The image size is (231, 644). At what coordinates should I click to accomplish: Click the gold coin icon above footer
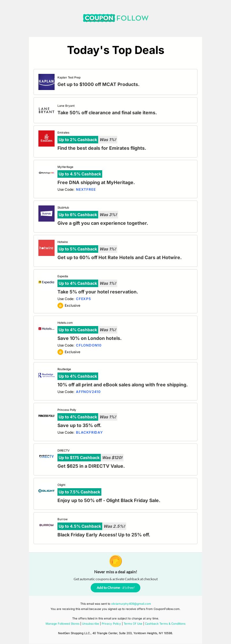[x=115, y=561]
